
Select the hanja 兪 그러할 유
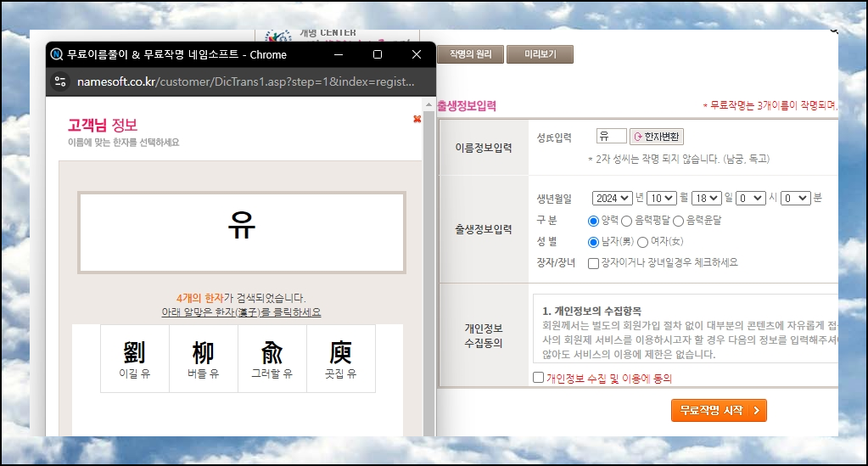coord(272,358)
